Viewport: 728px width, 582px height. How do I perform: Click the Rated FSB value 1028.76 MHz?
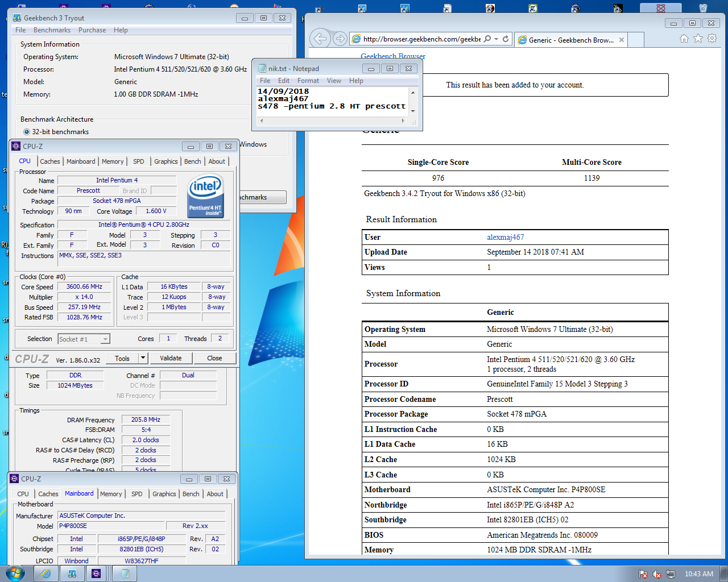coord(84,317)
